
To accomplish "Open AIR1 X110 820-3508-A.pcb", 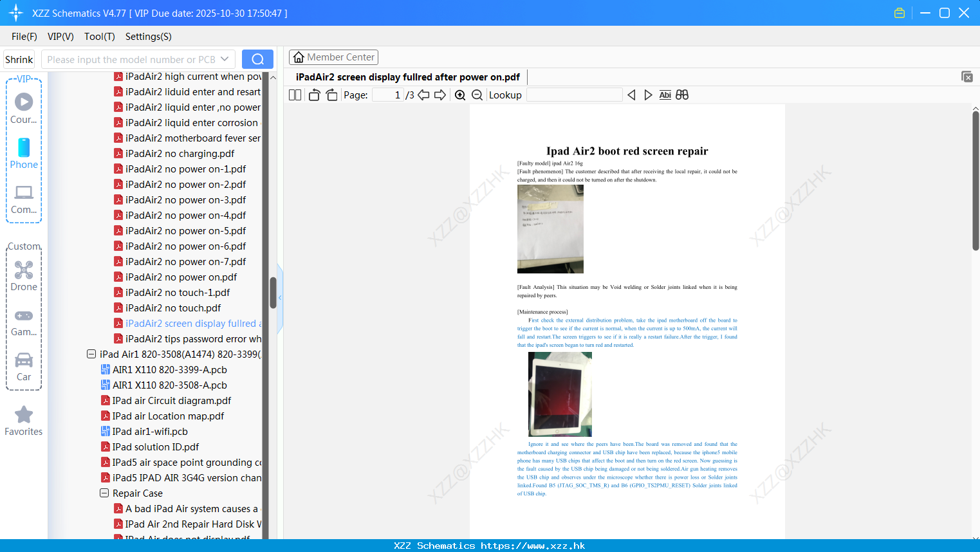I will point(170,385).
